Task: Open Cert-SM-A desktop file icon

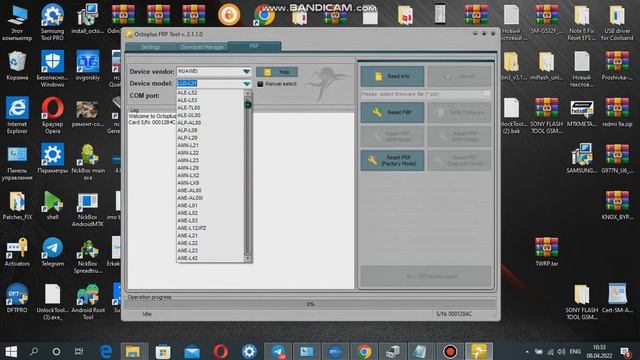Action: pyautogui.click(x=617, y=298)
